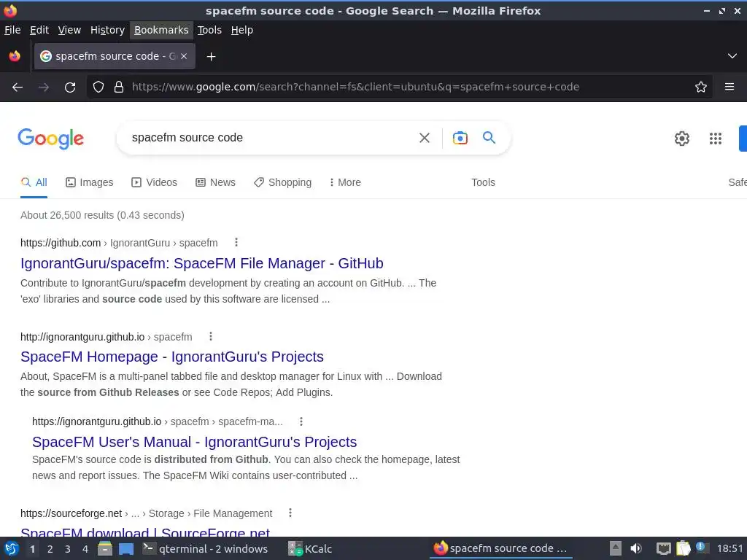This screenshot has width=747, height=560.
Task: Open options for ignorantguru.github.io spacefm result
Action: click(211, 337)
